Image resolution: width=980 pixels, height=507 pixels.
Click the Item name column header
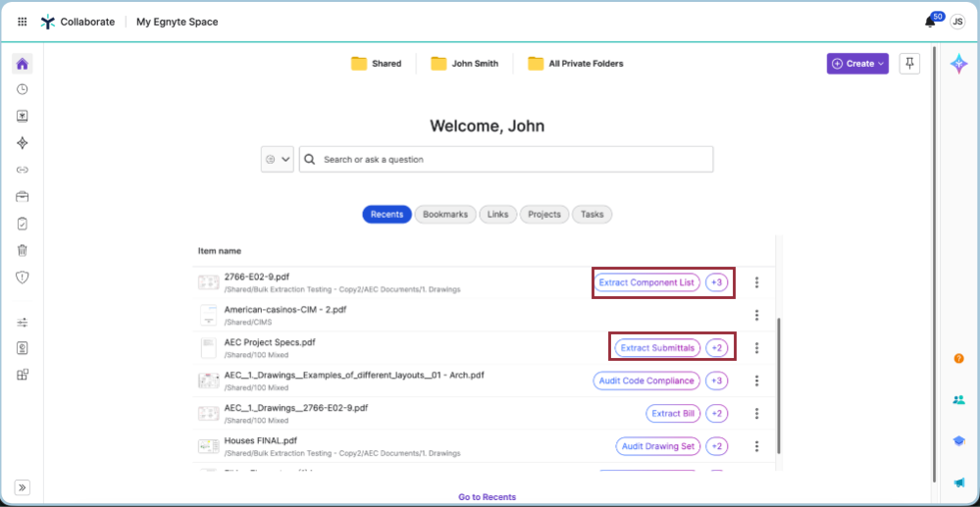[x=220, y=251]
